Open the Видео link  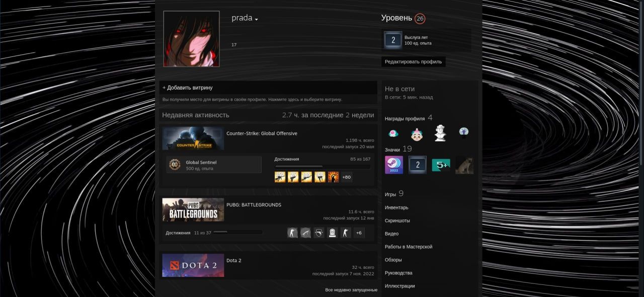tap(391, 234)
